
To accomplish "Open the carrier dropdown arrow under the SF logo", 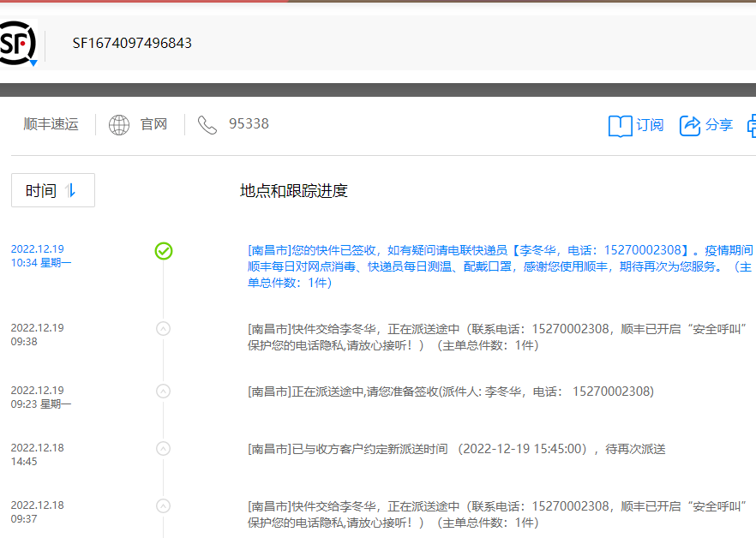I will tap(33, 63).
